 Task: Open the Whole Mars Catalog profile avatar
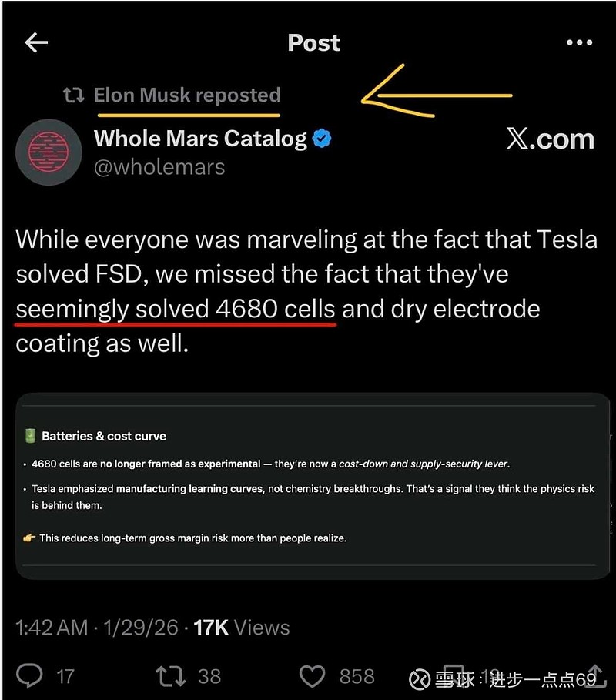tap(49, 152)
